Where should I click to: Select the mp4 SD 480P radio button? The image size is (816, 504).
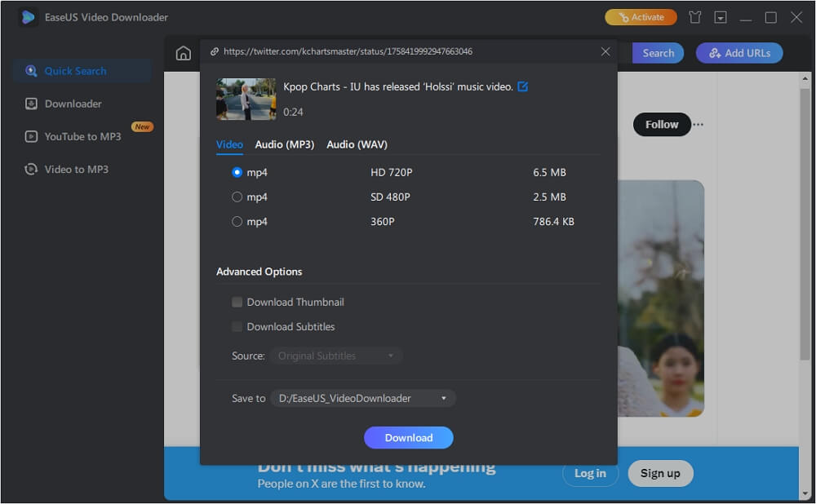(237, 197)
